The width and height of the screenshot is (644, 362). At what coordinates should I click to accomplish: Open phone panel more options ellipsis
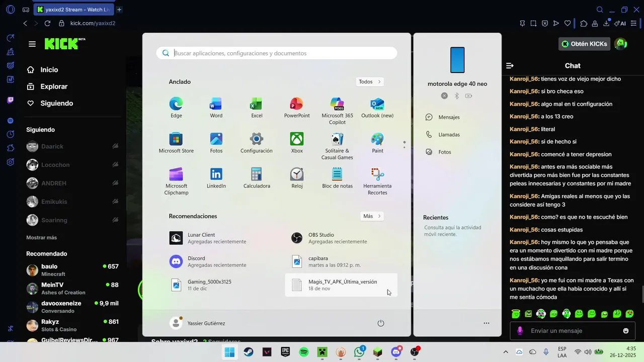tap(487, 323)
